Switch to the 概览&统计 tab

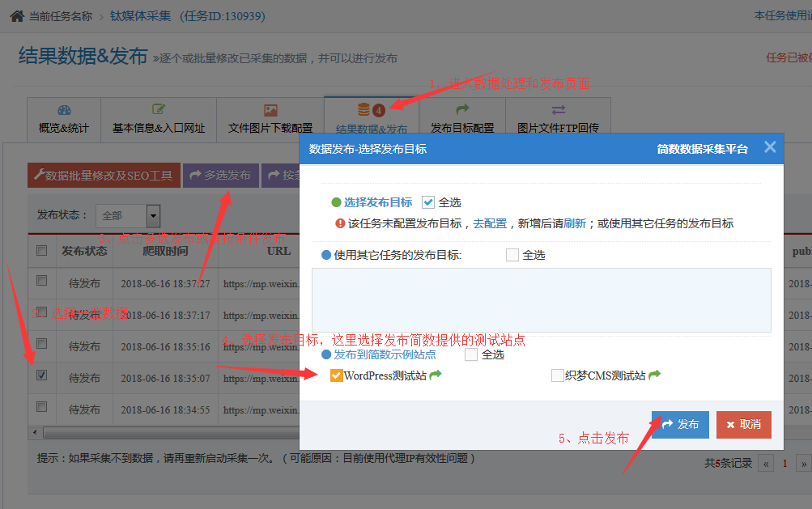pyautogui.click(x=64, y=120)
